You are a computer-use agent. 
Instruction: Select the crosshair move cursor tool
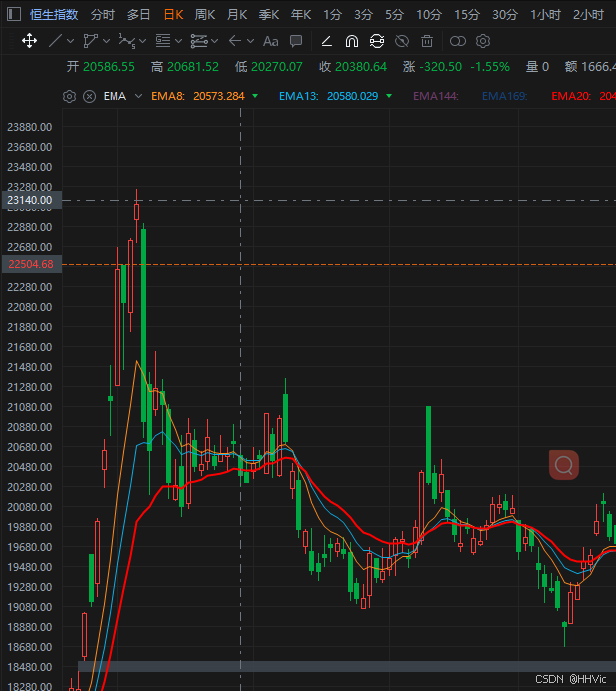tap(30, 41)
